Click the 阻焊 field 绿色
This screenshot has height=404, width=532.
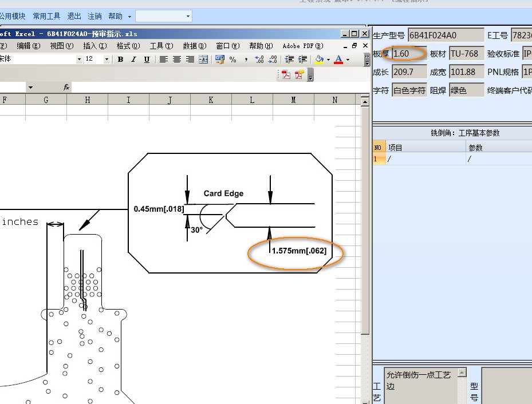(467, 90)
